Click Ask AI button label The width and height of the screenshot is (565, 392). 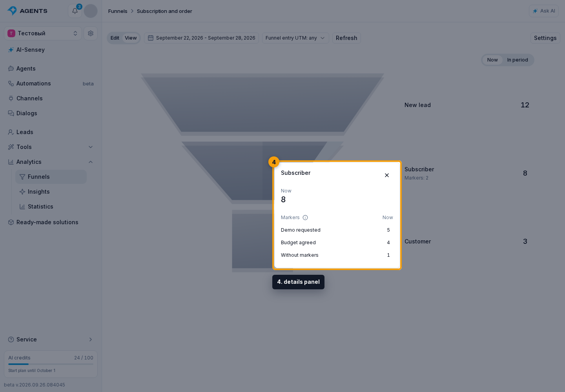pyautogui.click(x=547, y=11)
